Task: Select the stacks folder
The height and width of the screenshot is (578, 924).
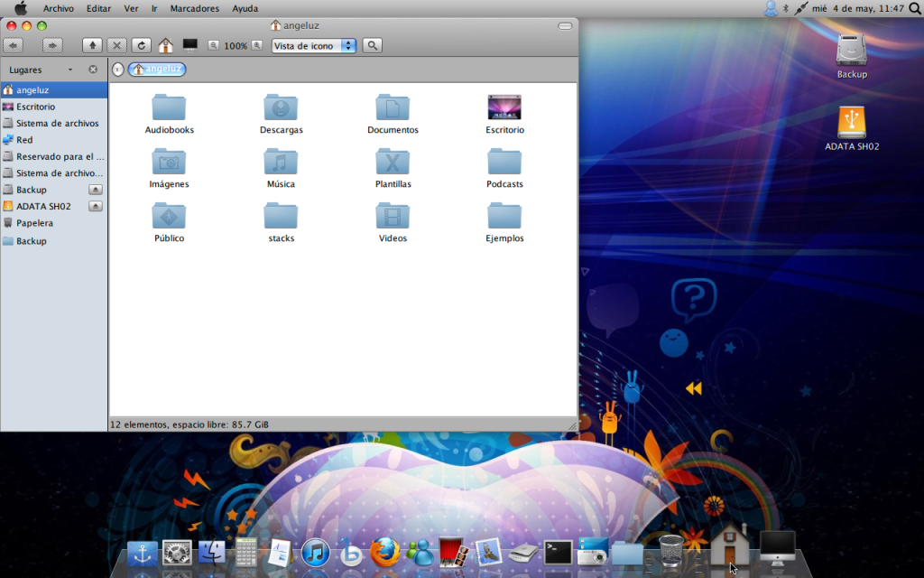Action: [x=282, y=223]
